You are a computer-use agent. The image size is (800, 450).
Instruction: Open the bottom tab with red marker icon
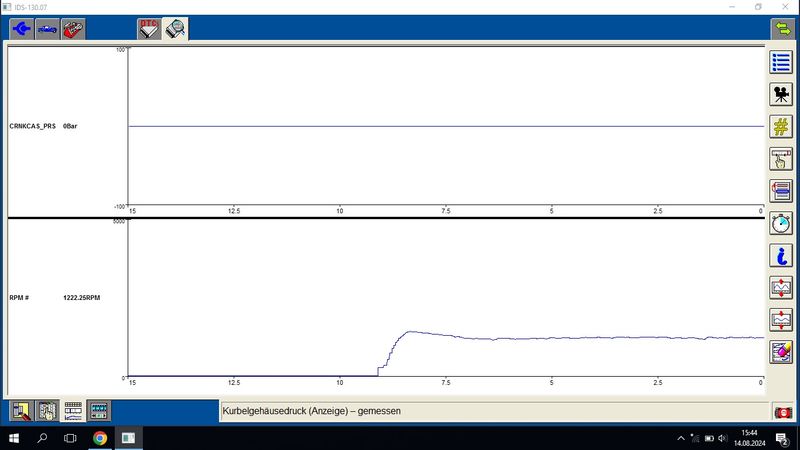pos(21,411)
